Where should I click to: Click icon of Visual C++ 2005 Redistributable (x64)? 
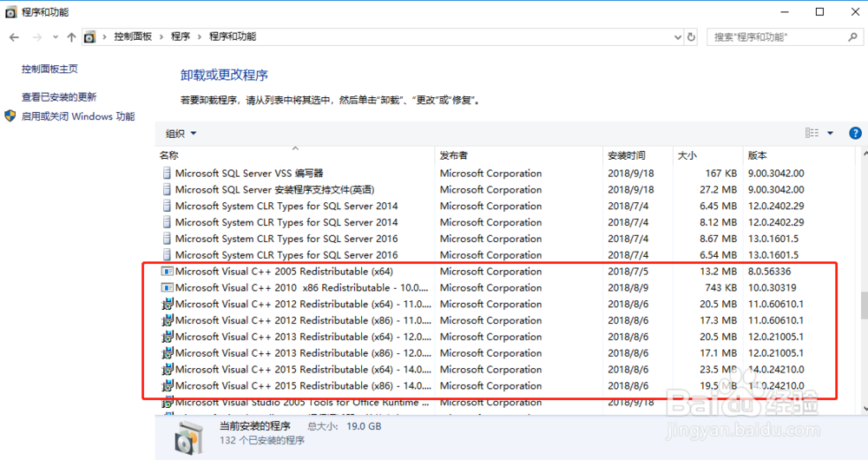(167, 272)
